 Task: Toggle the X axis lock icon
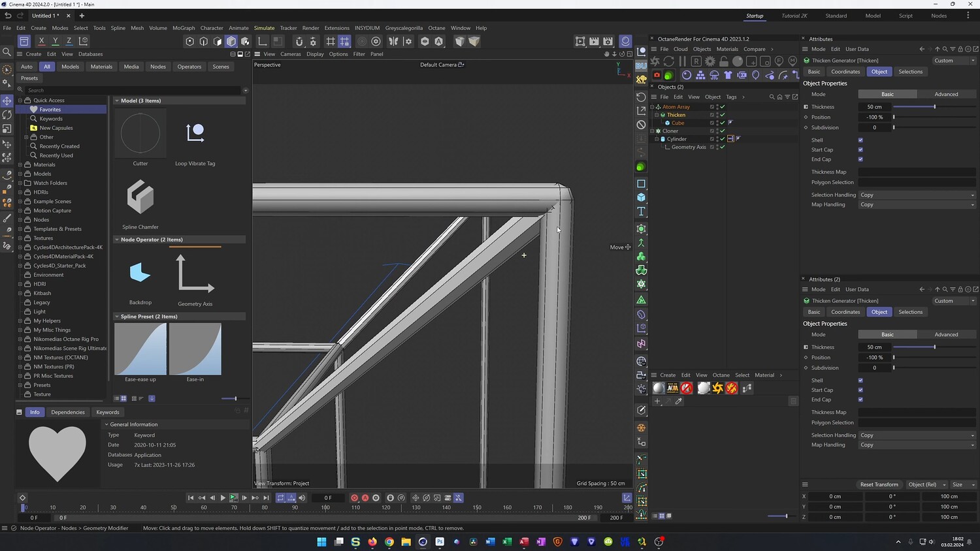pos(41,41)
